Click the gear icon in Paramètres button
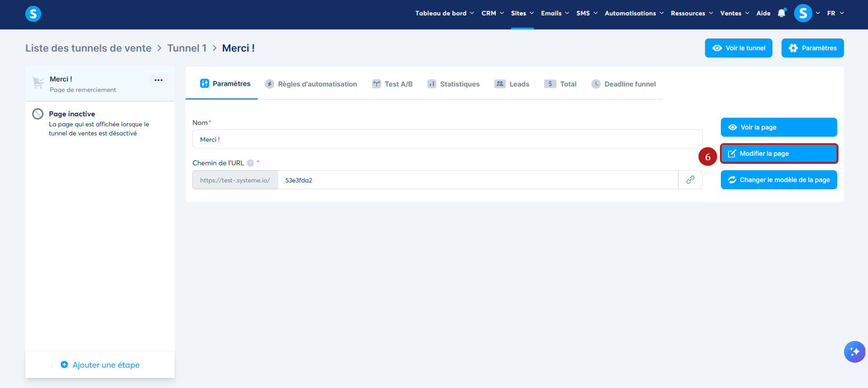This screenshot has height=388, width=868. 793,48
